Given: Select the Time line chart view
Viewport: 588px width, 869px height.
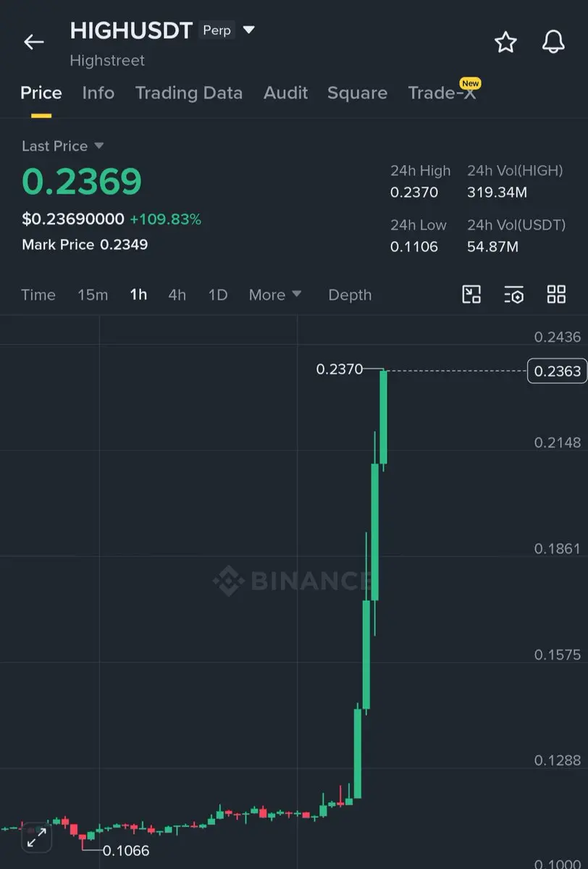Looking at the screenshot, I should pyautogui.click(x=38, y=295).
